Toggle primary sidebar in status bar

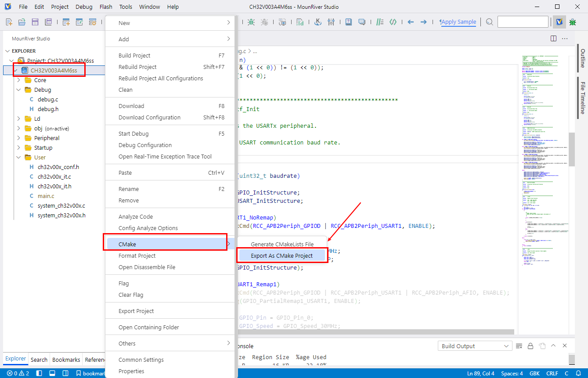(x=39, y=374)
